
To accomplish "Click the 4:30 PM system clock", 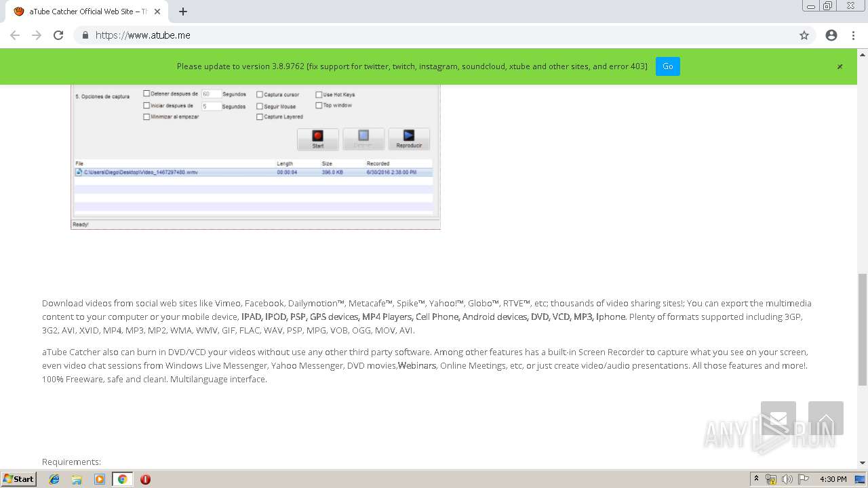I will pos(833,479).
